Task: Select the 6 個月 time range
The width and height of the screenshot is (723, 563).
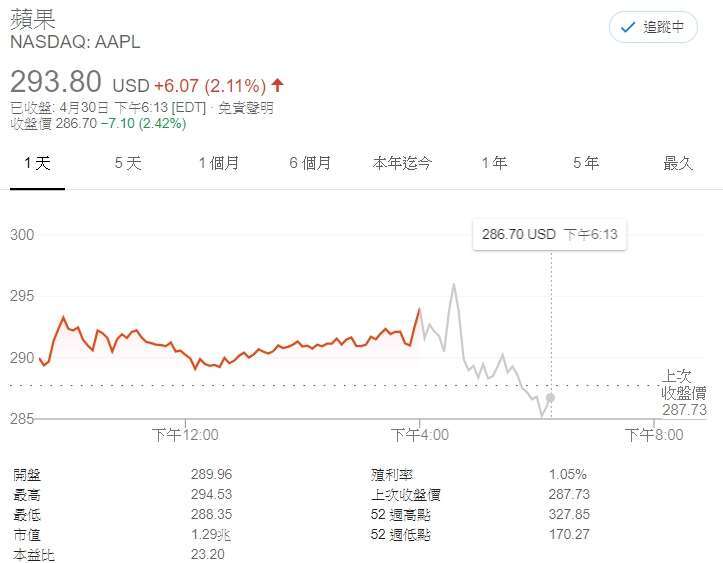Action: [x=310, y=163]
